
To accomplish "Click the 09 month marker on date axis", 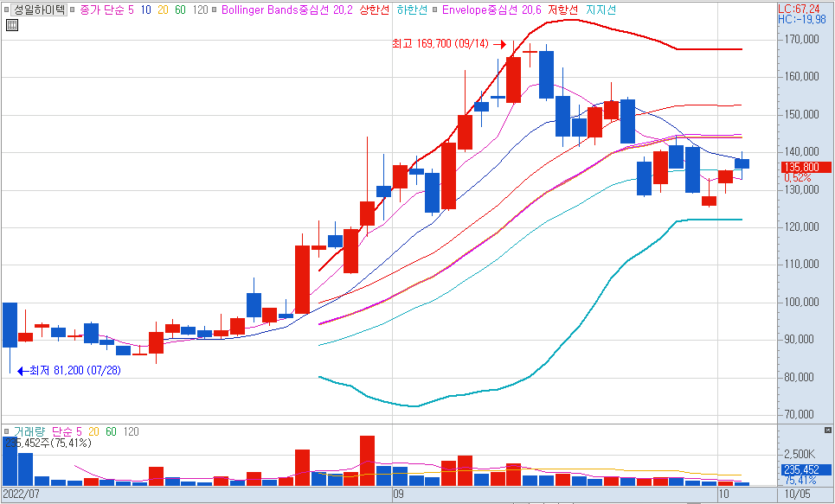I will click(398, 494).
